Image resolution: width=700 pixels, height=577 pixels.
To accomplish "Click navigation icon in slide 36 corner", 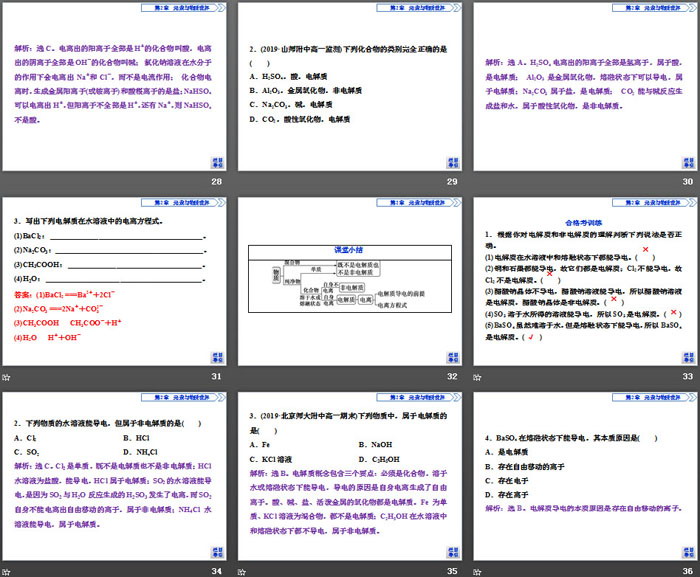I will pos(688,552).
